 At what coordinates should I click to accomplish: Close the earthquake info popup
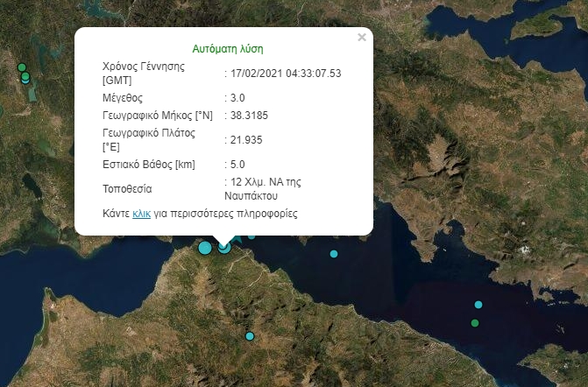(362, 37)
